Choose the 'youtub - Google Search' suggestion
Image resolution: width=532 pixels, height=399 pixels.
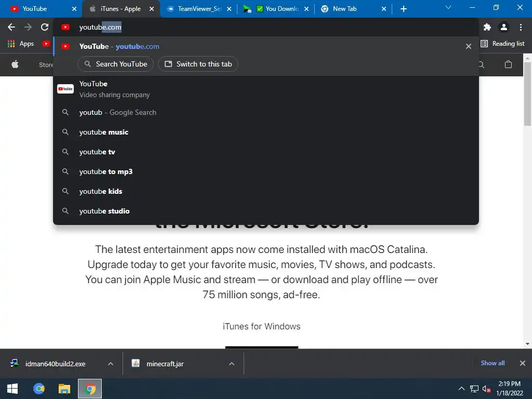click(266, 112)
